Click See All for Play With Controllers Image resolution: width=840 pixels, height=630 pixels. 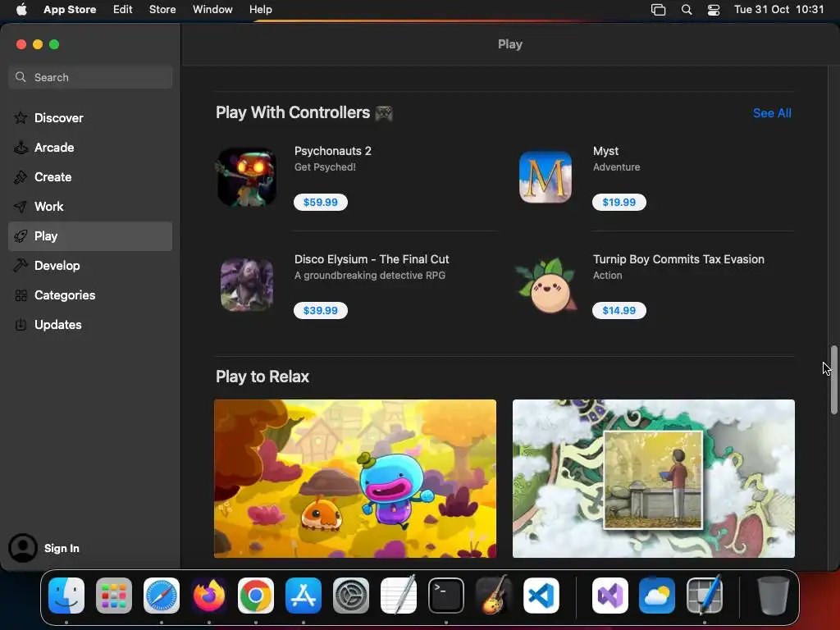(771, 113)
